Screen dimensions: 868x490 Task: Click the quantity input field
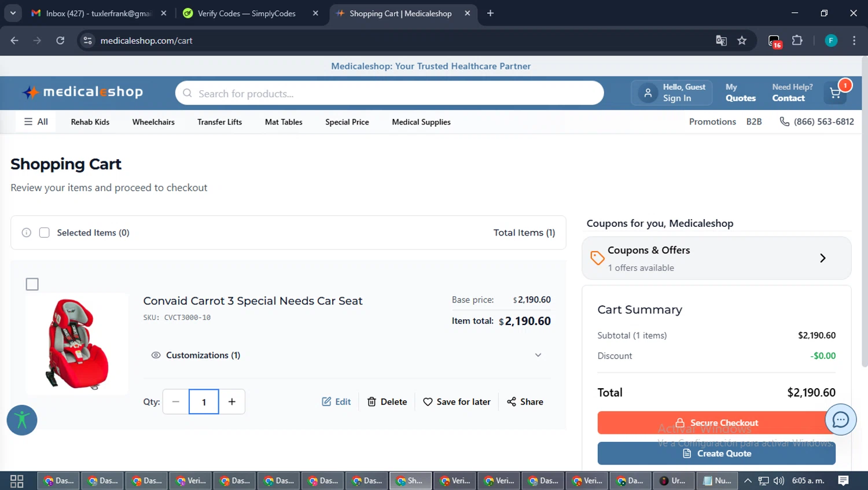(204, 401)
